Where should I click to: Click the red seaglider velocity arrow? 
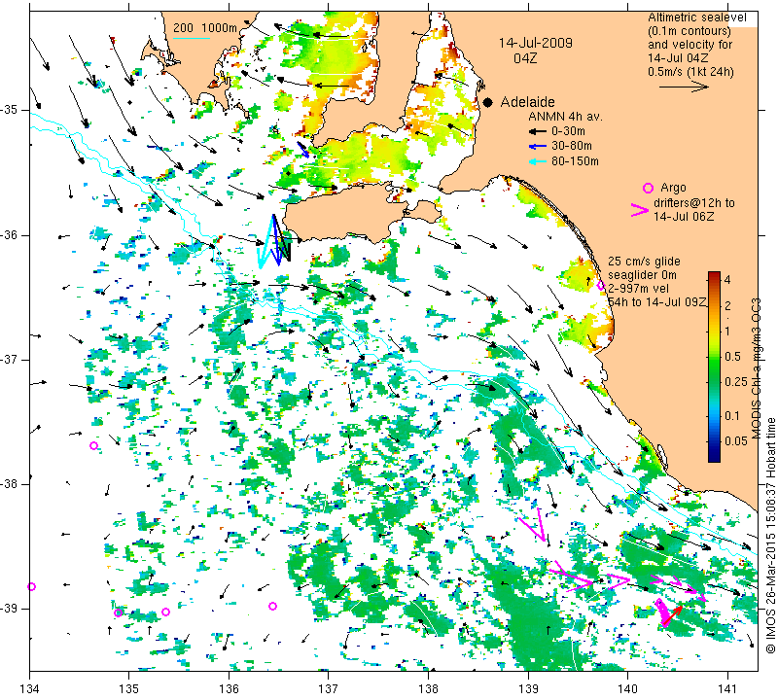[673, 615]
